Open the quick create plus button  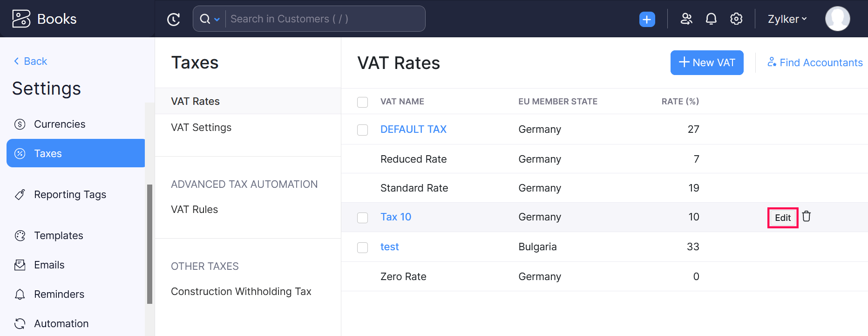[647, 19]
